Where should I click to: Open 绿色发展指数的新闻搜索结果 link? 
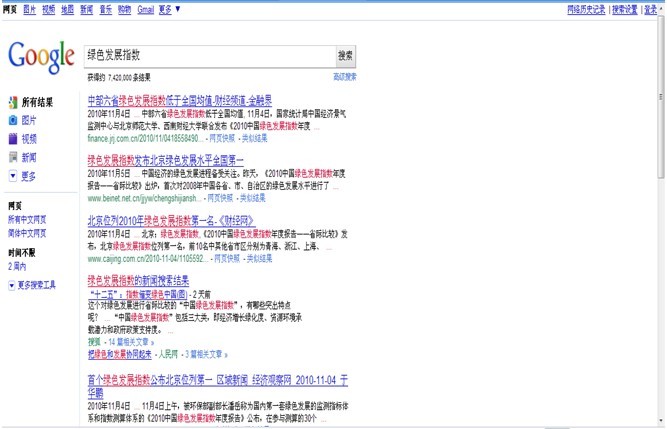138,281
